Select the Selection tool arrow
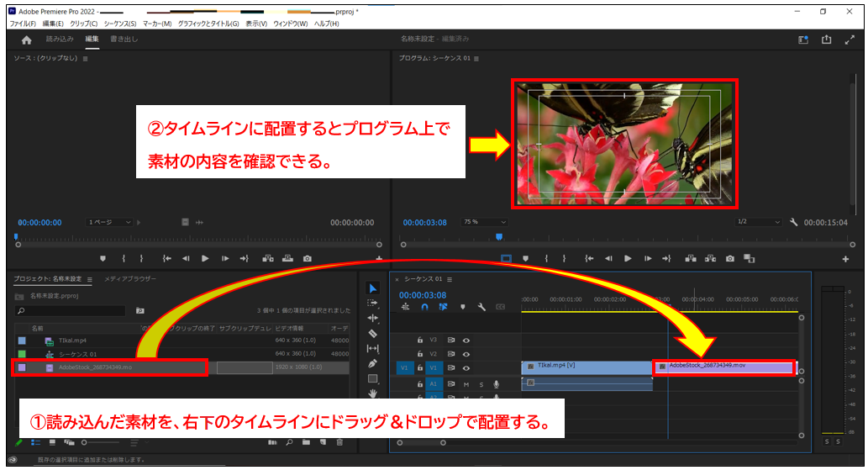This screenshot has width=868, height=470. [372, 288]
